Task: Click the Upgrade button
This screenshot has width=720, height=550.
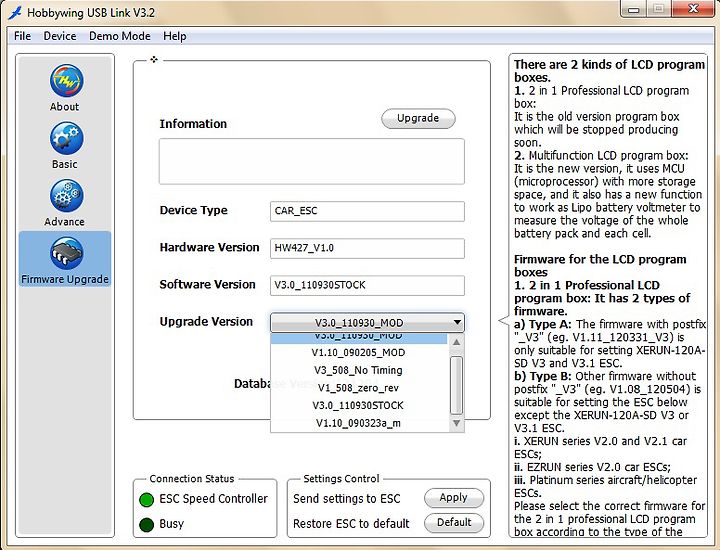Action: coord(418,118)
